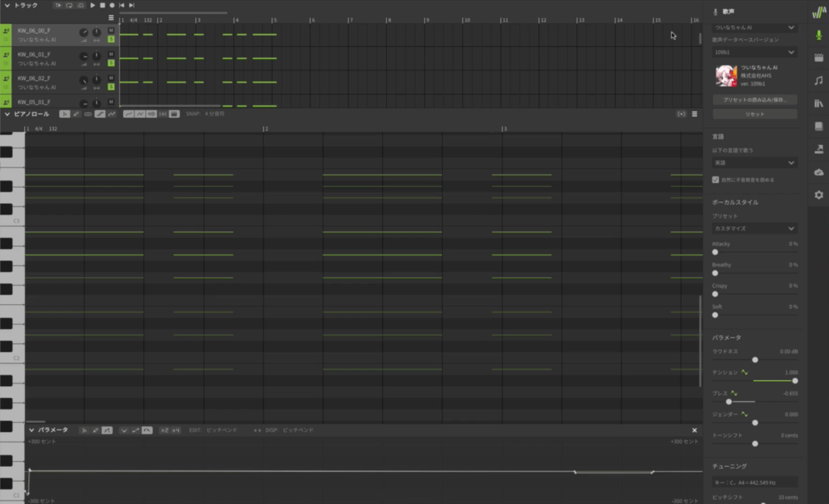Click the Render export icon in sidebar
The height and width of the screenshot is (504, 829).
pyautogui.click(x=818, y=149)
